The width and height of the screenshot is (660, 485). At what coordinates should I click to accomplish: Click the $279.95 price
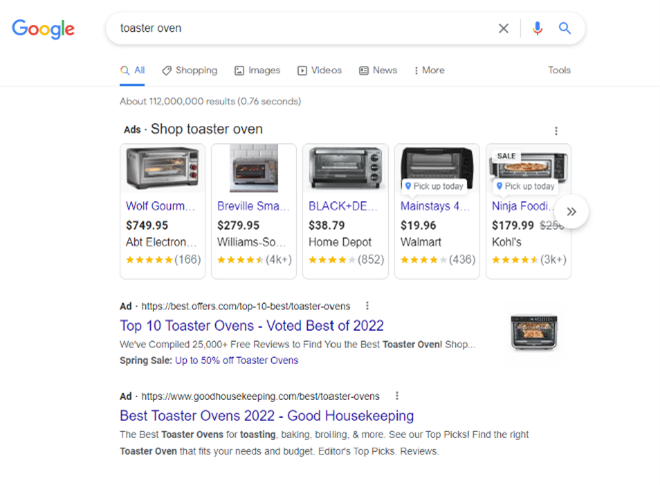[x=238, y=225]
